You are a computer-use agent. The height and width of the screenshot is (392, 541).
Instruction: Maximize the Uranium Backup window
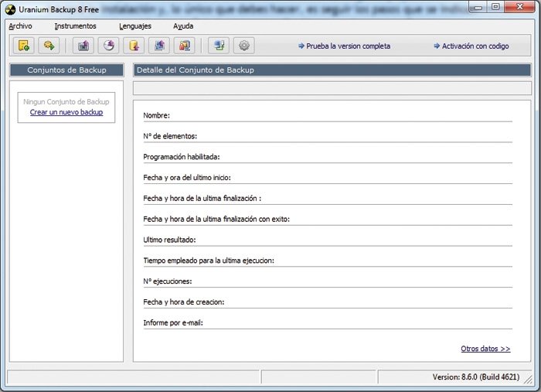(x=495, y=7)
